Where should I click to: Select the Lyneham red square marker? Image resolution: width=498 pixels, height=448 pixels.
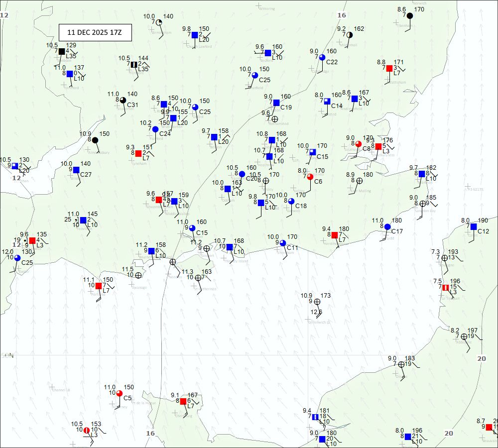click(138, 154)
